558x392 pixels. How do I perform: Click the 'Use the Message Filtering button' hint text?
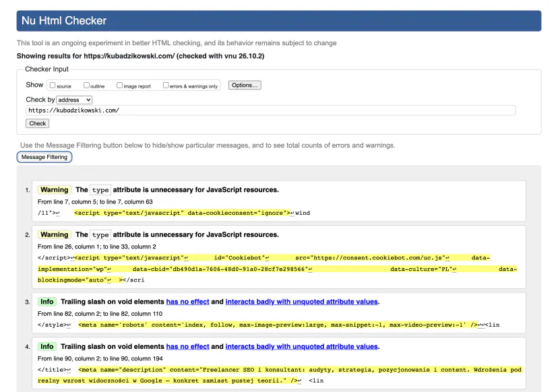(x=208, y=145)
